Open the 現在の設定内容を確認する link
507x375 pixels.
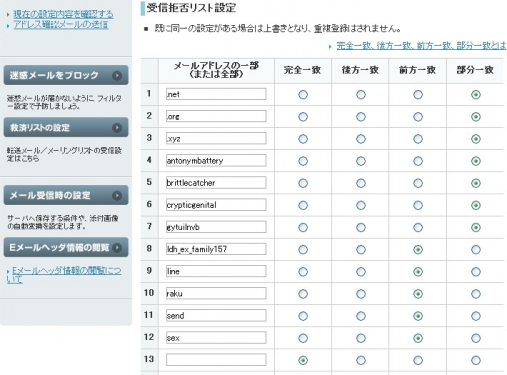click(63, 14)
